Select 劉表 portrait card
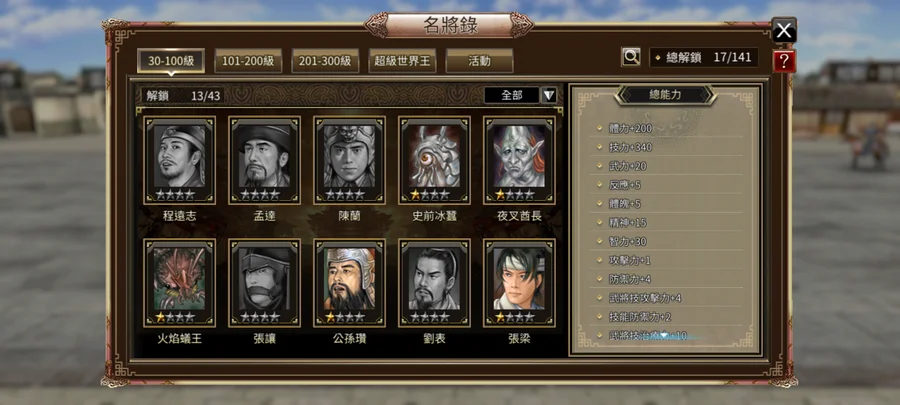The height and width of the screenshot is (405, 900). [x=435, y=283]
